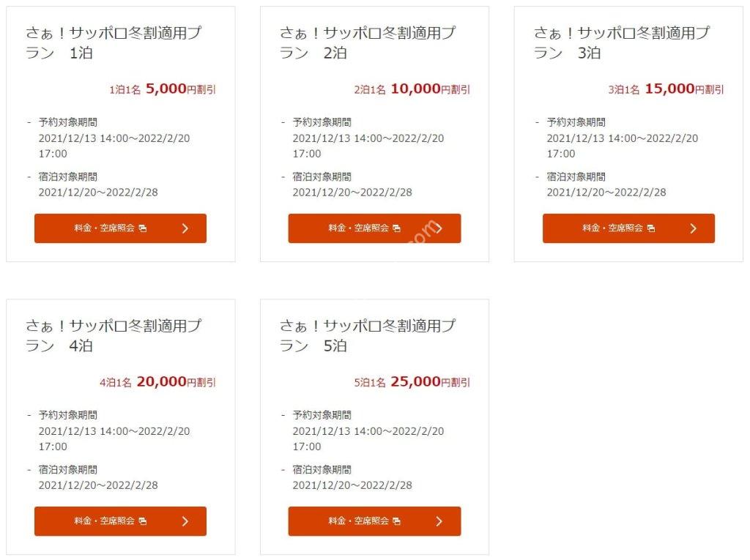Click new-window icon in 1泊 plan button

pos(143,228)
